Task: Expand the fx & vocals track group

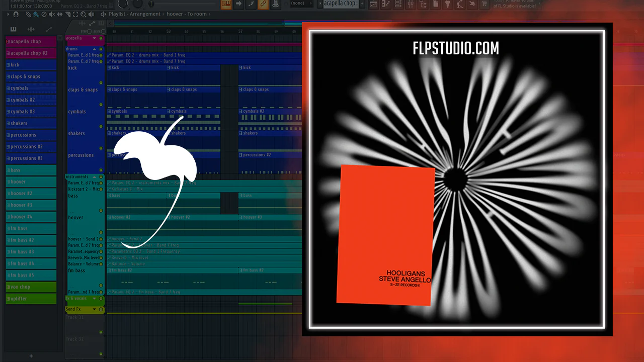Action: click(94, 299)
